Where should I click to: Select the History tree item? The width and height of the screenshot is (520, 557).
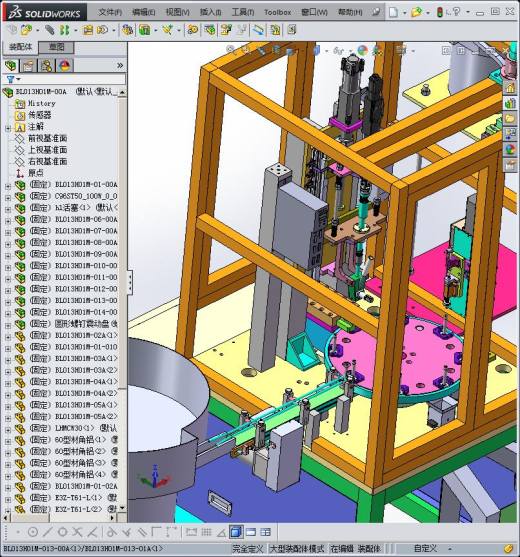(x=42, y=104)
